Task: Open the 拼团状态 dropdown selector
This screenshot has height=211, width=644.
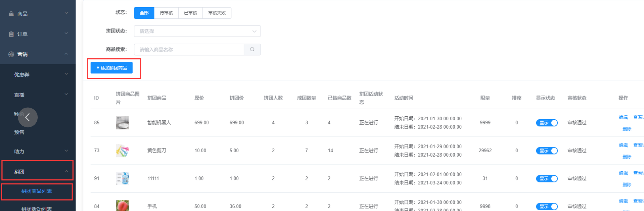Action: (x=197, y=31)
